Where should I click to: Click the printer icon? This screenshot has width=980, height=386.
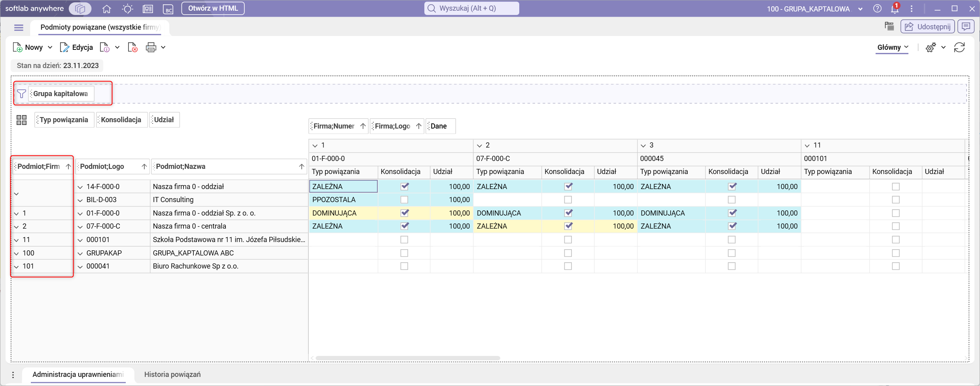[151, 47]
